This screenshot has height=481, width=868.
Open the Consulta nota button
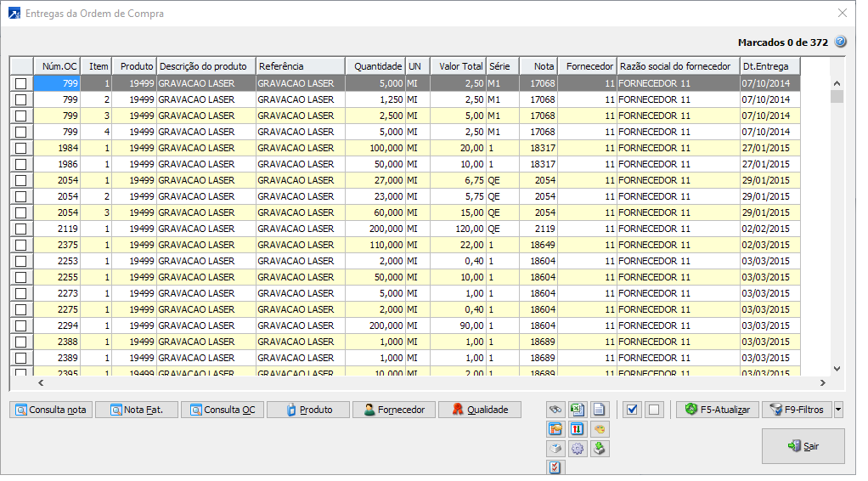pos(51,410)
